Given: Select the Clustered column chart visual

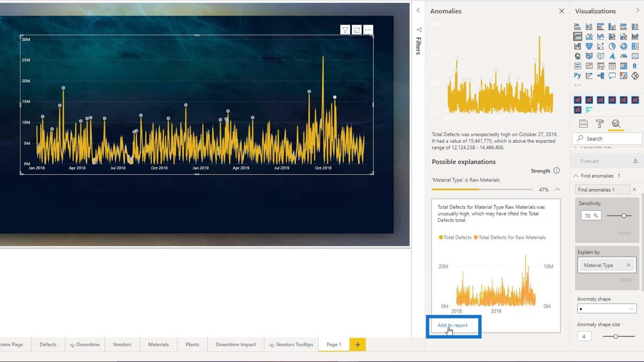Looking at the screenshot, I should pyautogui.click(x=612, y=27).
